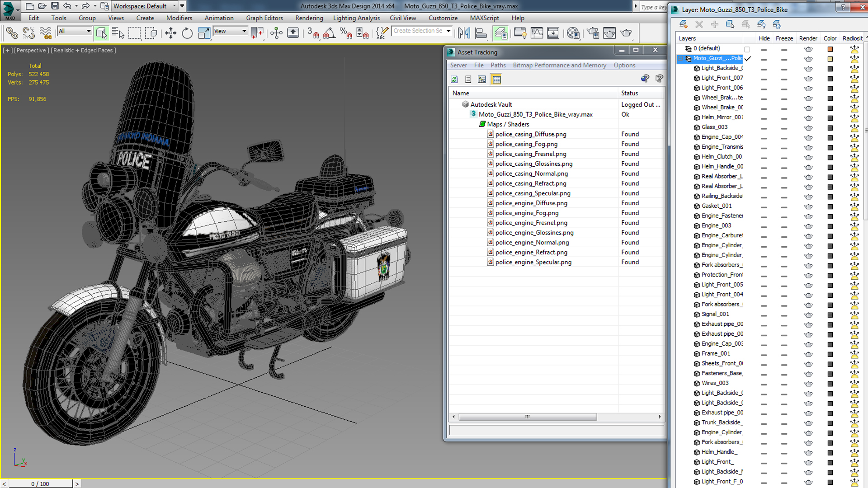Toggle current-layer checkmark for Moto_Guzzi layer

coord(748,59)
